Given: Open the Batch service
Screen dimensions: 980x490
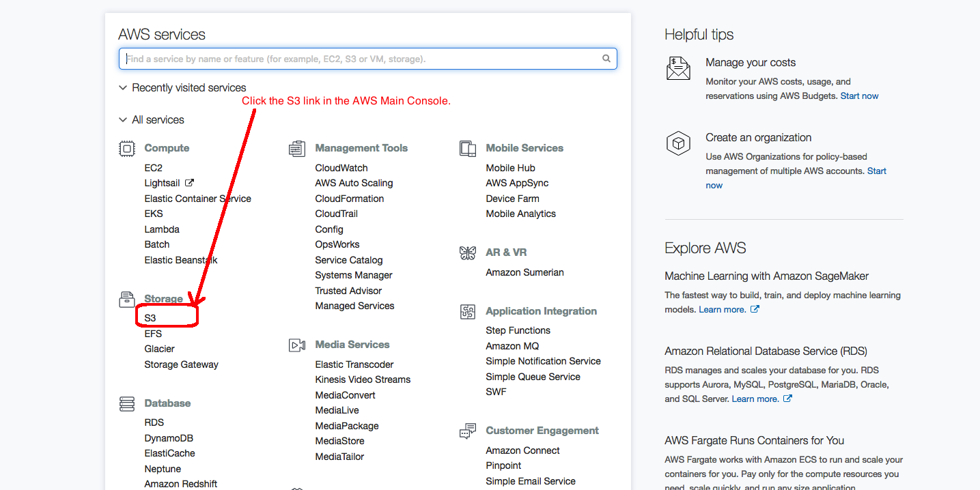Looking at the screenshot, I should [x=157, y=244].
